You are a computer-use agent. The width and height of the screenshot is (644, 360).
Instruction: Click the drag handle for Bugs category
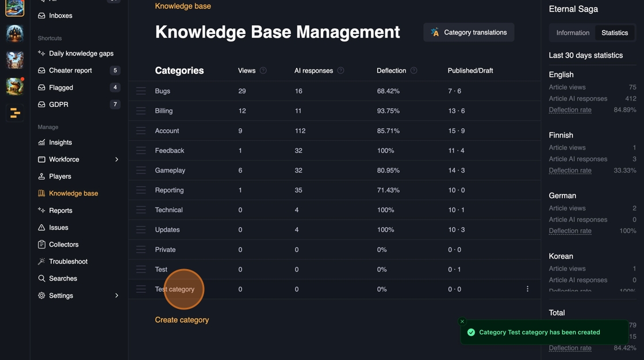pyautogui.click(x=141, y=91)
